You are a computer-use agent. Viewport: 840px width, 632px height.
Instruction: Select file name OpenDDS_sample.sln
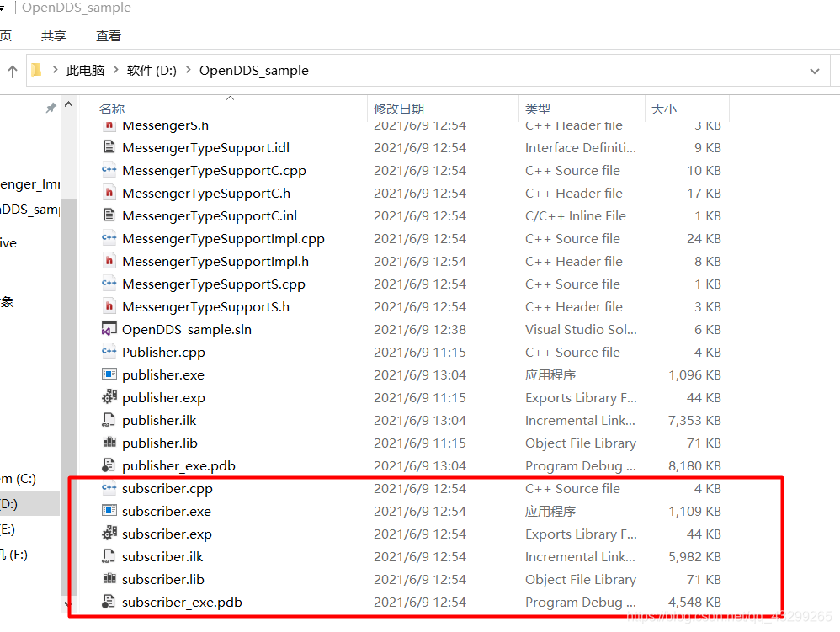point(186,329)
